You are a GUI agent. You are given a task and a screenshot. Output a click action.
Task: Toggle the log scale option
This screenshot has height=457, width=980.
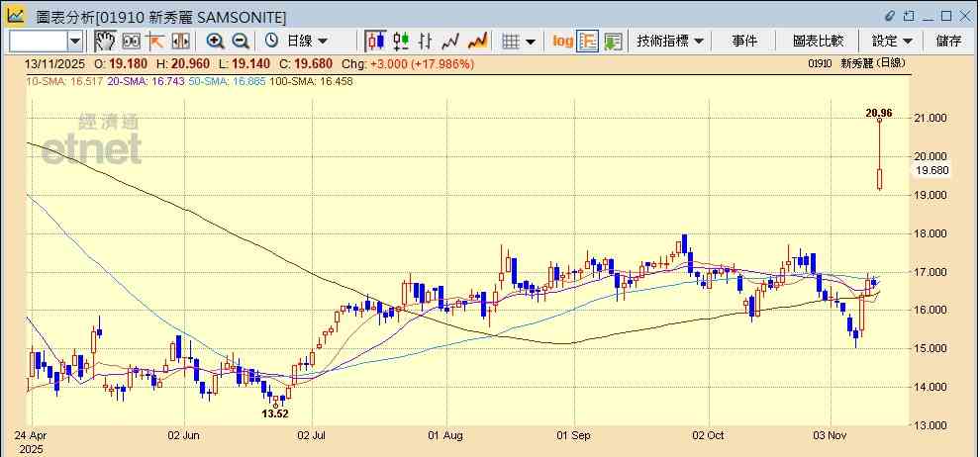pyautogui.click(x=562, y=41)
